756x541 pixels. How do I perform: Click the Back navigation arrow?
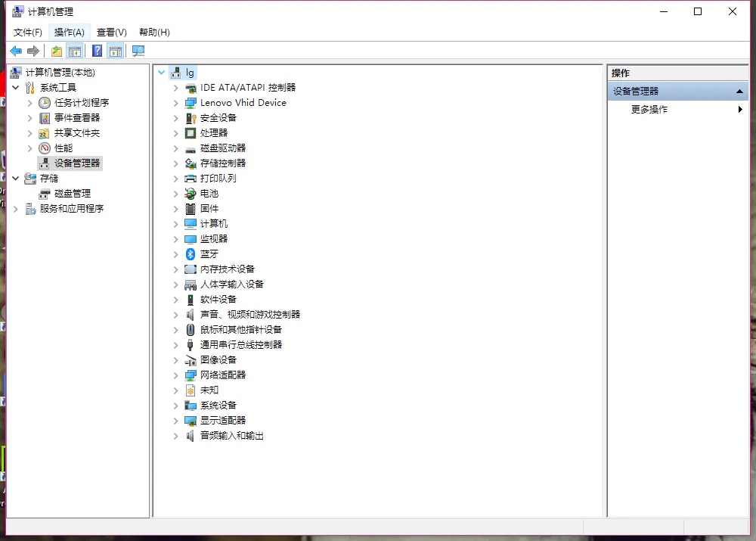pyautogui.click(x=16, y=51)
